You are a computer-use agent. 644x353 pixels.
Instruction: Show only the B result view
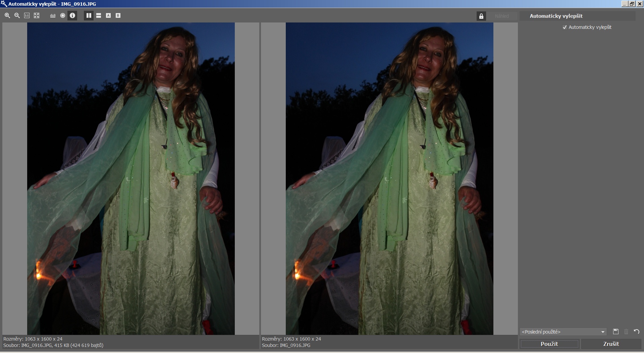pos(118,15)
